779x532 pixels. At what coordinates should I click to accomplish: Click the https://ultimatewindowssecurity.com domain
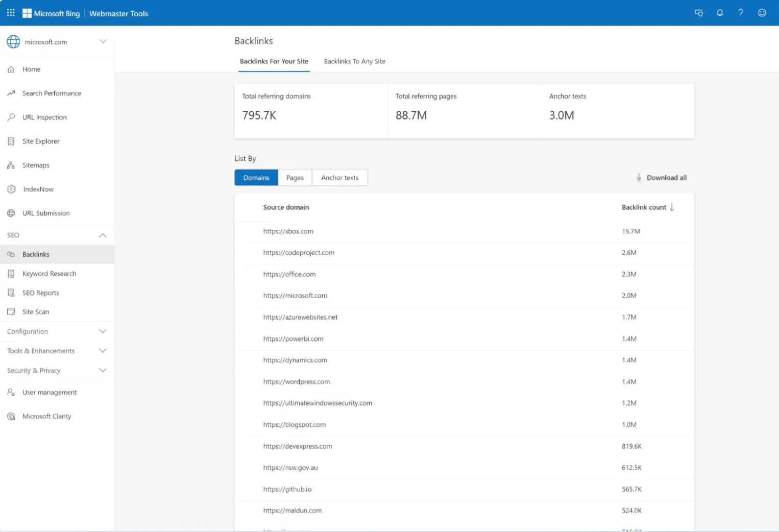[x=318, y=403]
